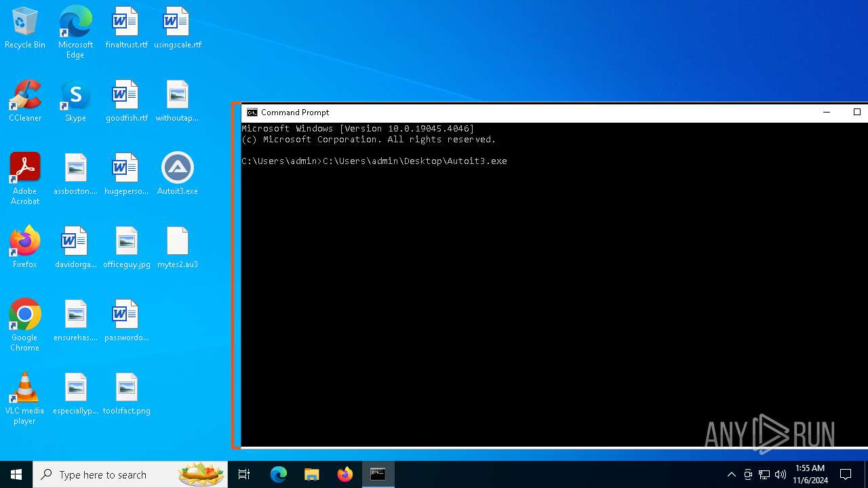The height and width of the screenshot is (488, 868).
Task: Open CCleaner desktop shortcut
Action: (x=25, y=101)
